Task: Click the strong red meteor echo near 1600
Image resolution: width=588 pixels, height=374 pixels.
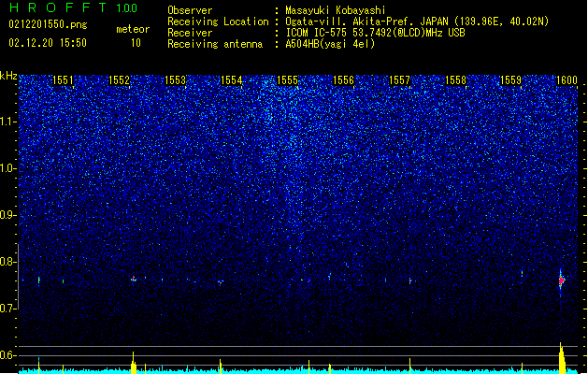Action: pyautogui.click(x=562, y=280)
